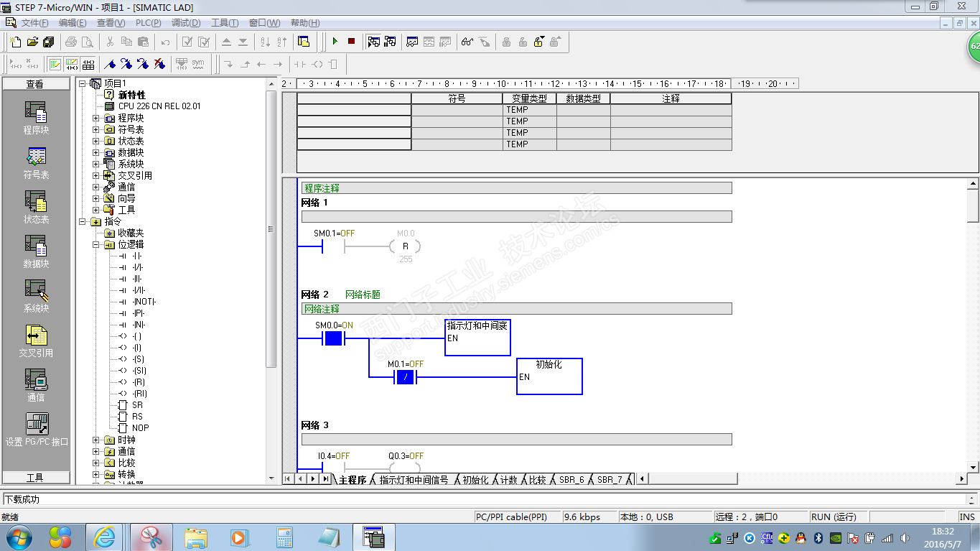Click the line-down branch icon
This screenshot has height=551, width=980.
228,64
